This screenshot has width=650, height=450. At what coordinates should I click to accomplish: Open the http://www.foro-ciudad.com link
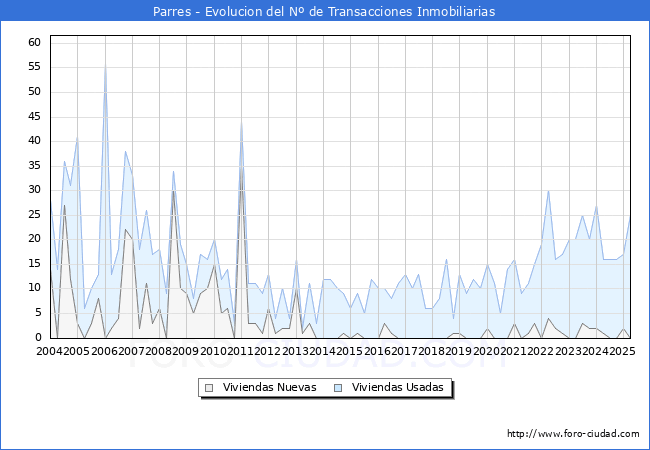[x=573, y=434]
